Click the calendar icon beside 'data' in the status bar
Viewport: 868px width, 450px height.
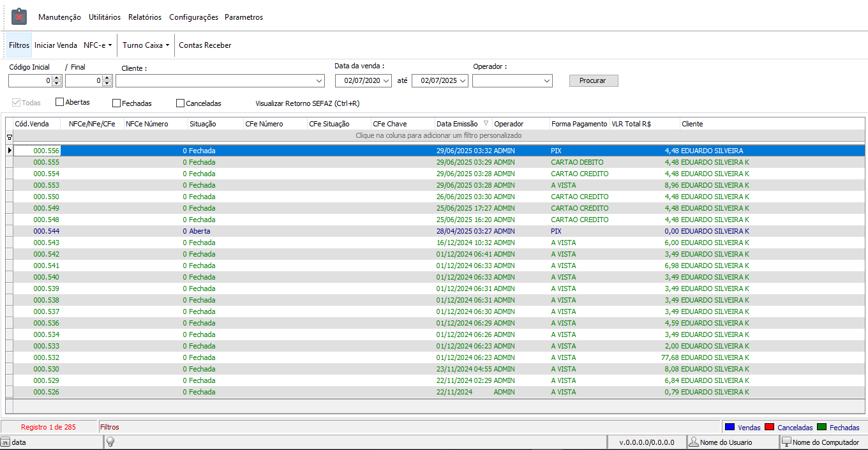[x=5, y=442]
